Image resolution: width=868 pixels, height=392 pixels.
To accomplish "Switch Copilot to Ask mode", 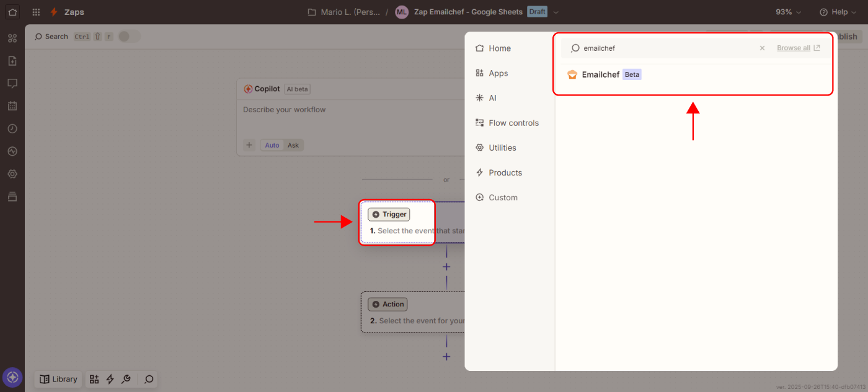I will (293, 145).
